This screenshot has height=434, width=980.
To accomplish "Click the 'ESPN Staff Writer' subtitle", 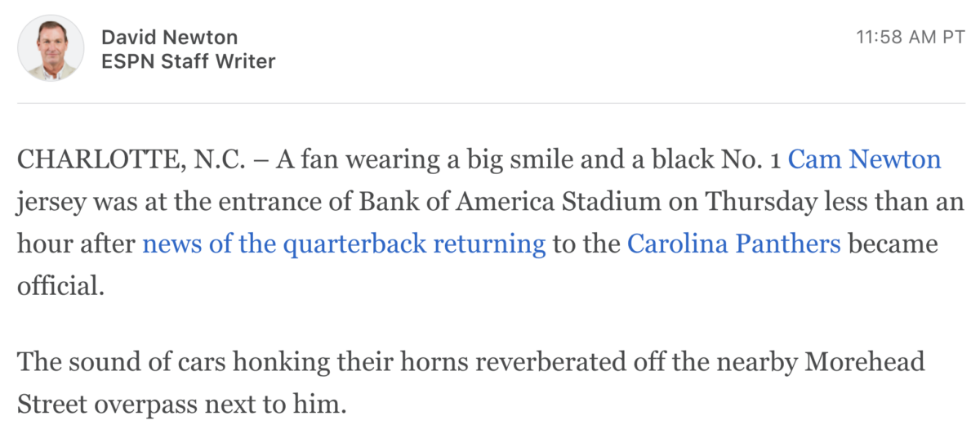I will click(x=188, y=61).
